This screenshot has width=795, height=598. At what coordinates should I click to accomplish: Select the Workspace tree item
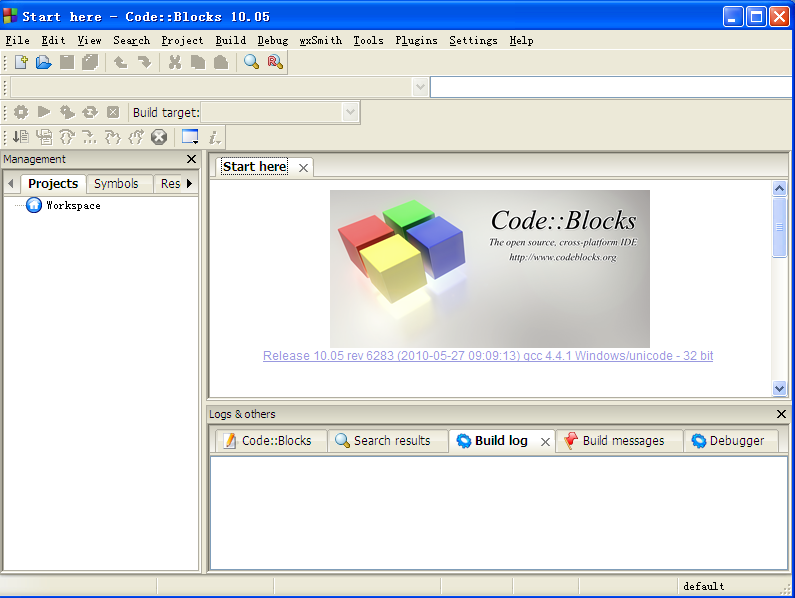[x=73, y=205]
